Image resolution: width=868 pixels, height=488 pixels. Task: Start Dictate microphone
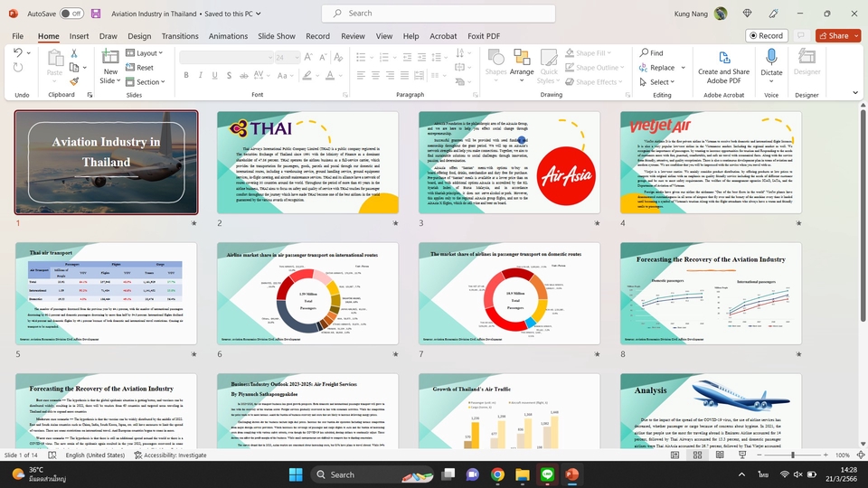pyautogui.click(x=771, y=65)
